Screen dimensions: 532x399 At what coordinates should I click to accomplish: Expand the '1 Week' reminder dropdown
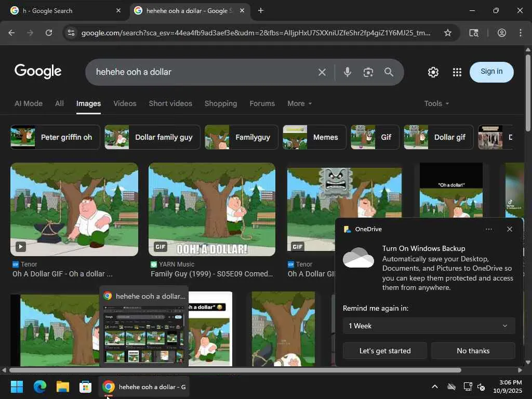coord(429,326)
